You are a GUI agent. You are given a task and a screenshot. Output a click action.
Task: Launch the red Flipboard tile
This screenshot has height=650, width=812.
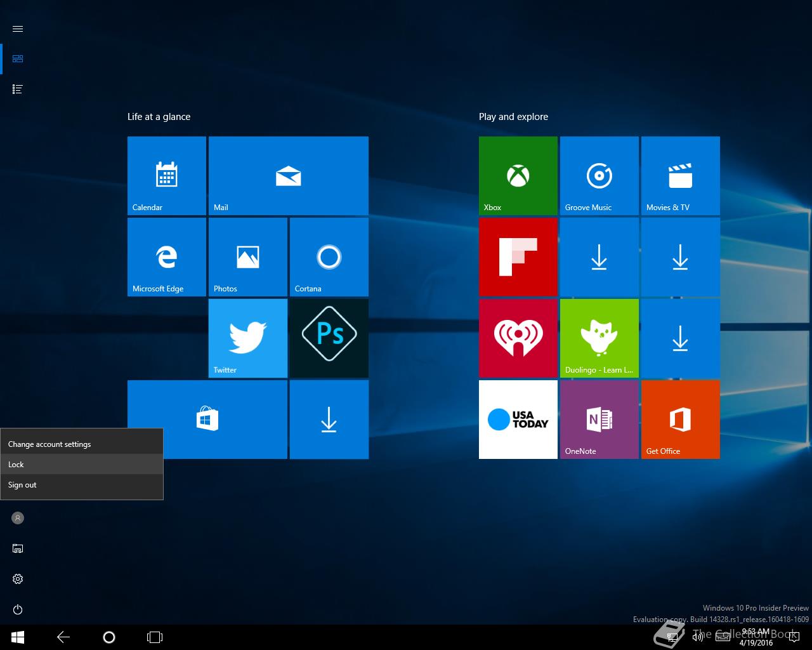(518, 257)
